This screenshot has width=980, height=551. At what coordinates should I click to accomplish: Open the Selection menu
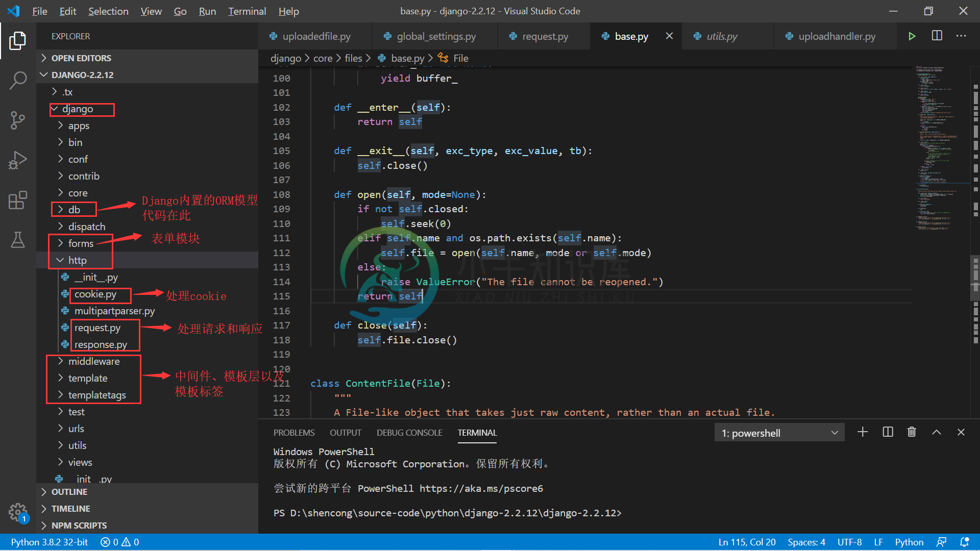click(x=108, y=11)
